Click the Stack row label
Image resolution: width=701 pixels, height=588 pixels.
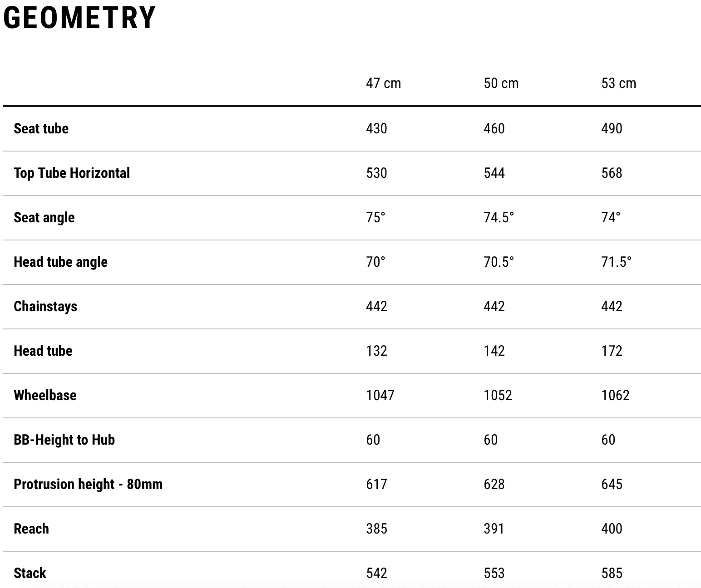tap(30, 573)
